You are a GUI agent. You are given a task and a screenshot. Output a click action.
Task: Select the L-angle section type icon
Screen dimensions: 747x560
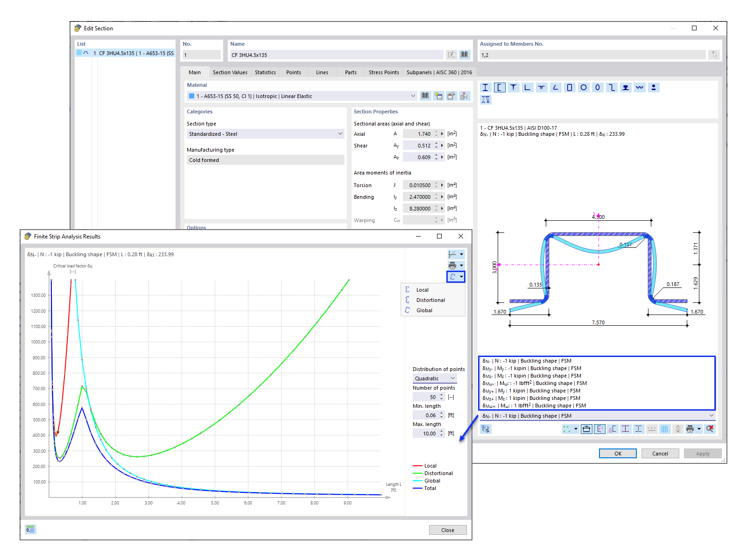[x=528, y=87]
